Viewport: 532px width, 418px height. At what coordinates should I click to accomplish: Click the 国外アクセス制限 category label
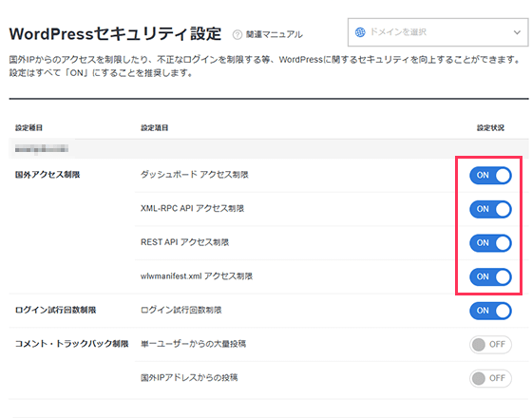point(47,175)
